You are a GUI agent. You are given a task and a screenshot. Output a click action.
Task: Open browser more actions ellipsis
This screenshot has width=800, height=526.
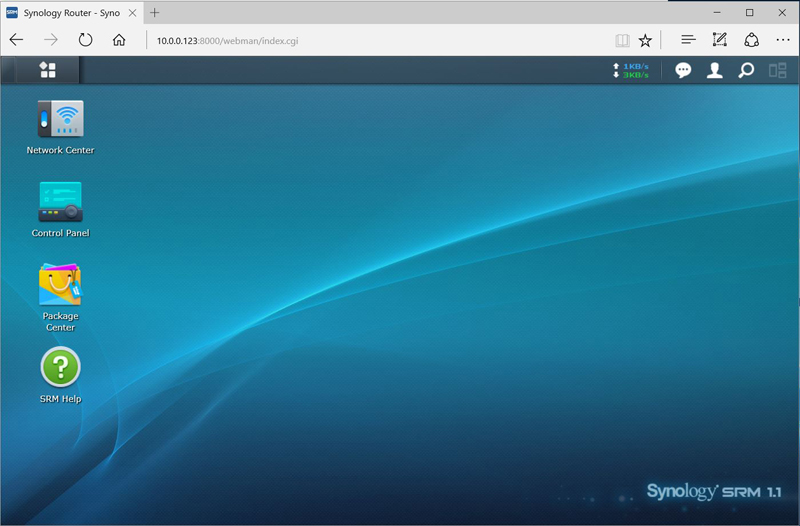(x=783, y=40)
